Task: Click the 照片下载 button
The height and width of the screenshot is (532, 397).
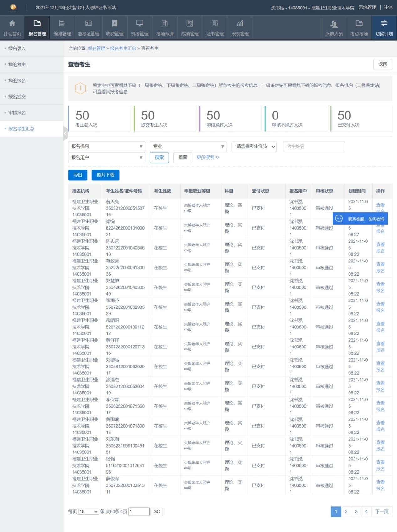Action: click(x=105, y=175)
